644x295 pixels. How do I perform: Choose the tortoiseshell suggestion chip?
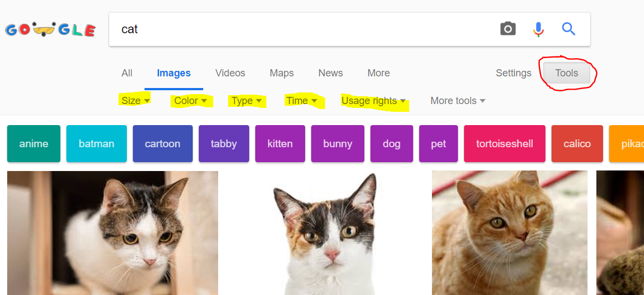[505, 143]
